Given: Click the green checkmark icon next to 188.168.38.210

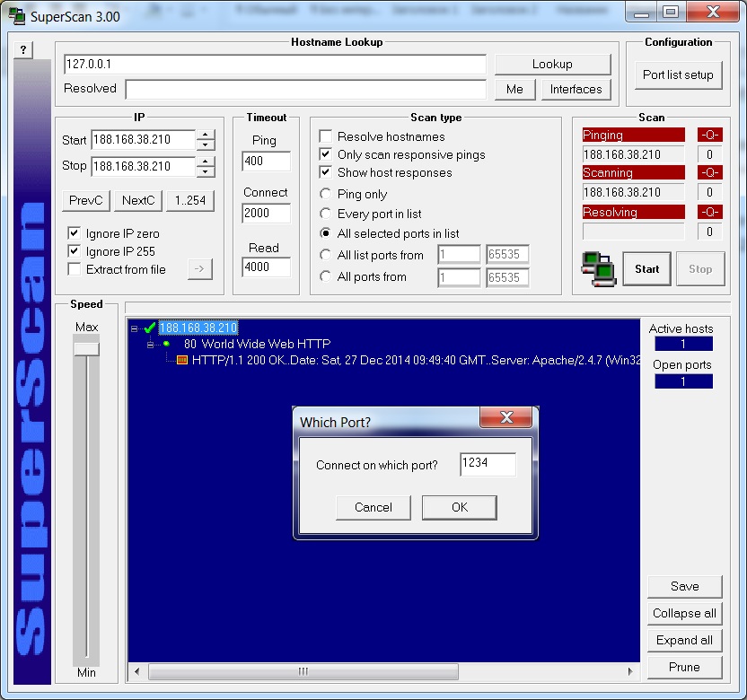Looking at the screenshot, I should (150, 328).
